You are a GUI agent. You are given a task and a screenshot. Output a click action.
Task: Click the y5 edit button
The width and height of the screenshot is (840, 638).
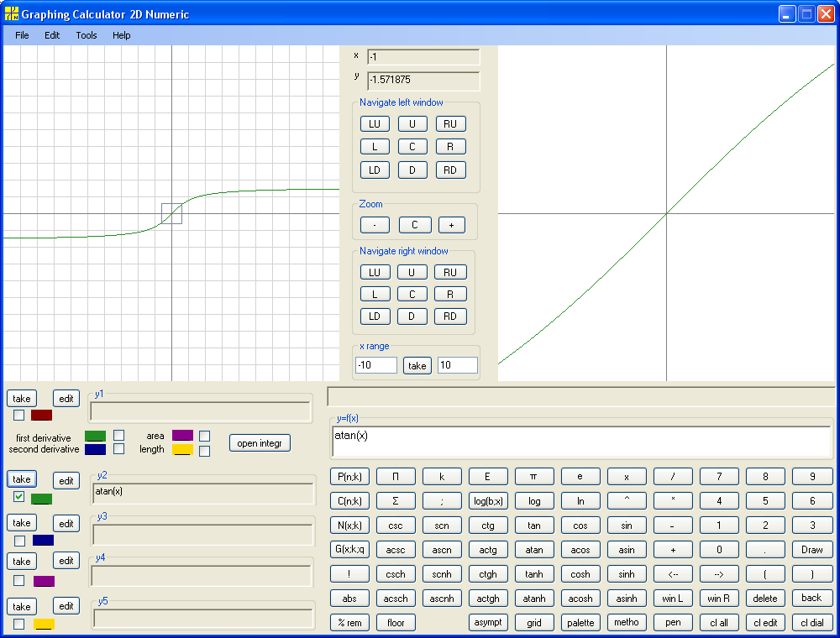66,606
